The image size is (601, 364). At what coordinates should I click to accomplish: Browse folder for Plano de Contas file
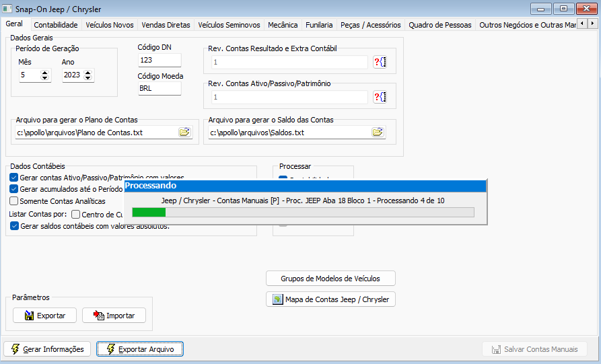(x=185, y=132)
